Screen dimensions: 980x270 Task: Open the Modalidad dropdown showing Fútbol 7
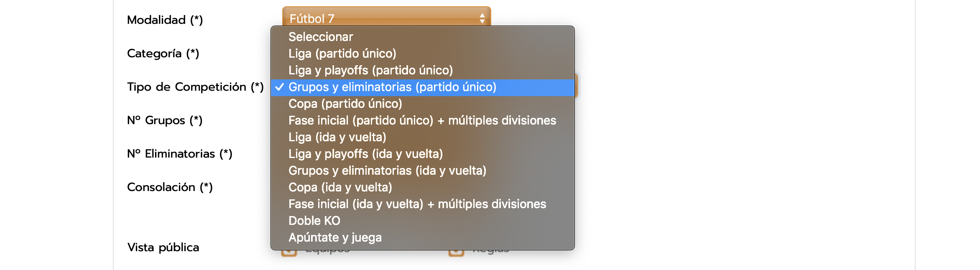[386, 17]
